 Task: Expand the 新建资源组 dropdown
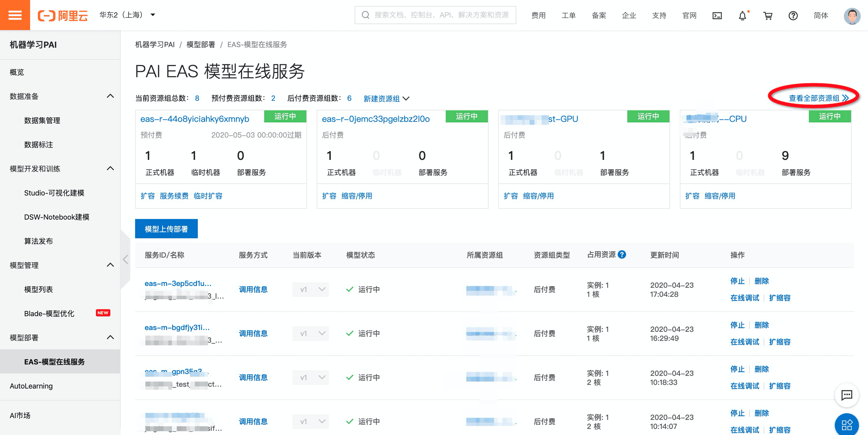pos(386,98)
